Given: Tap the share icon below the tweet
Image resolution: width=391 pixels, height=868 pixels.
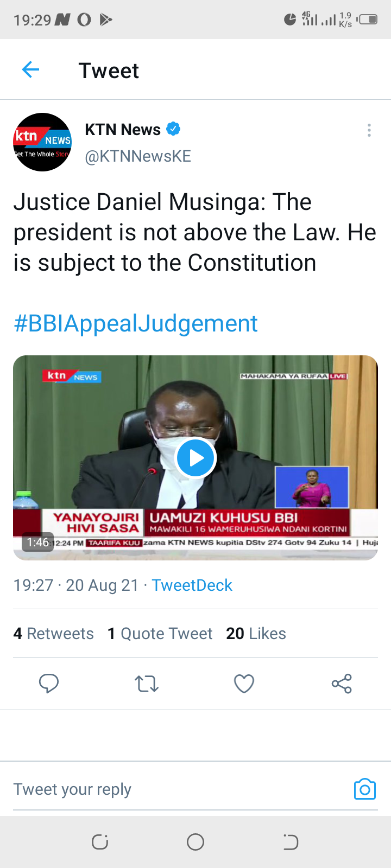Looking at the screenshot, I should (x=342, y=684).
